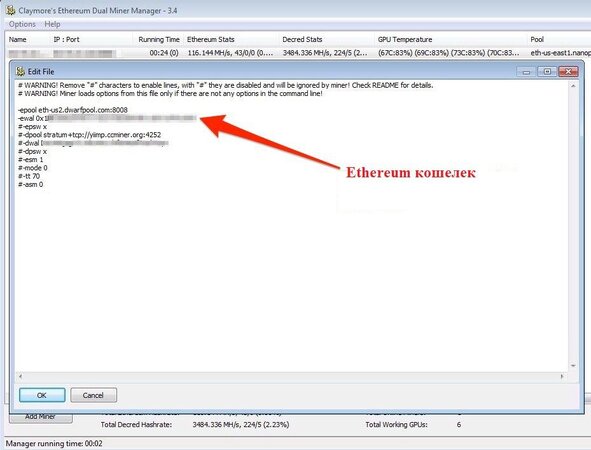The height and width of the screenshot is (450, 591).
Task: Open the Options menu
Action: point(22,24)
